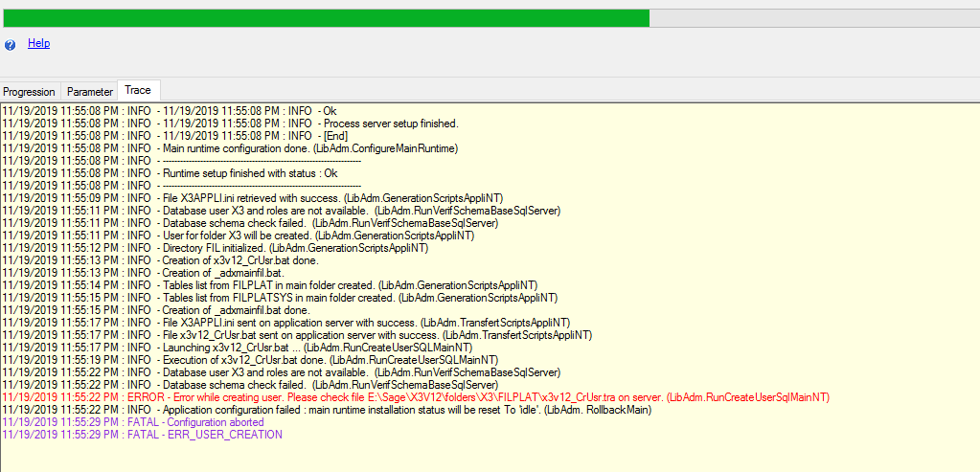
Task: Click 'Tables list from FILPLAT in main folder' line
Action: pyautogui.click(x=270, y=285)
